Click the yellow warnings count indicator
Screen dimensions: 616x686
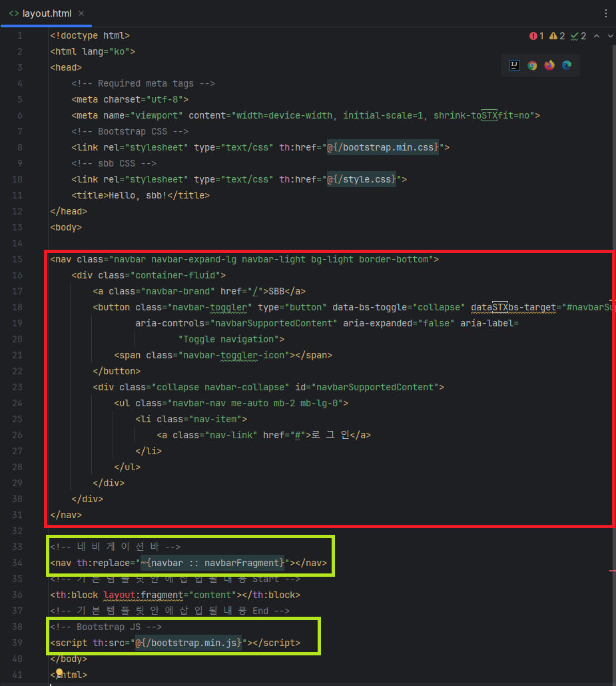point(557,36)
